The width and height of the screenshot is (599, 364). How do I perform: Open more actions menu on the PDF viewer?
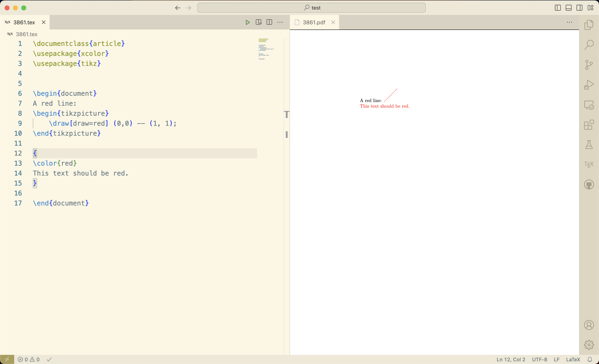569,22
